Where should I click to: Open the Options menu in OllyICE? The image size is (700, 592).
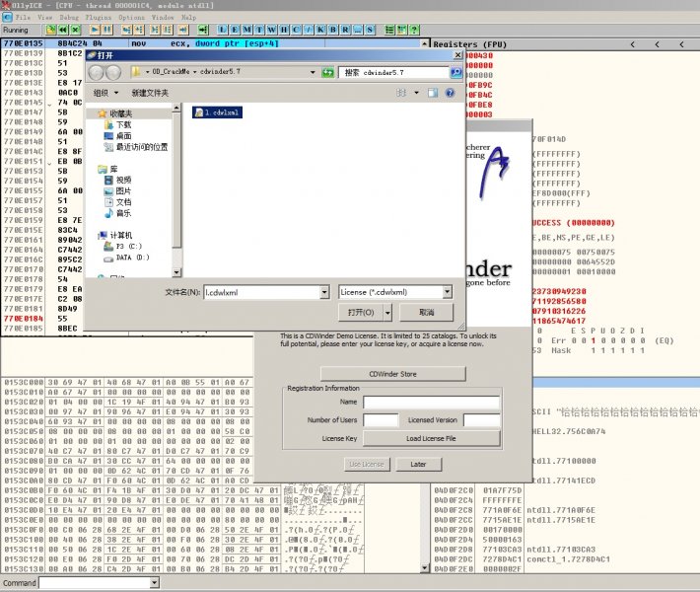pyautogui.click(x=132, y=18)
